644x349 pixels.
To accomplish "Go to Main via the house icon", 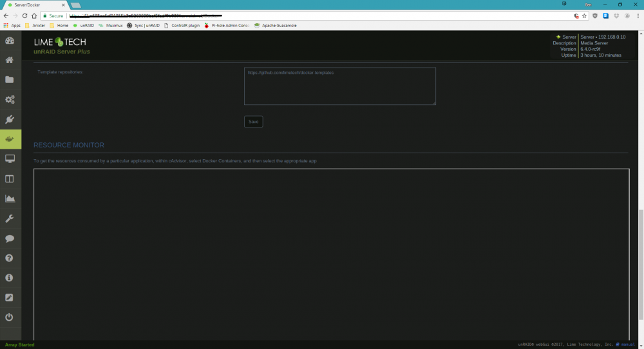I will click(10, 60).
